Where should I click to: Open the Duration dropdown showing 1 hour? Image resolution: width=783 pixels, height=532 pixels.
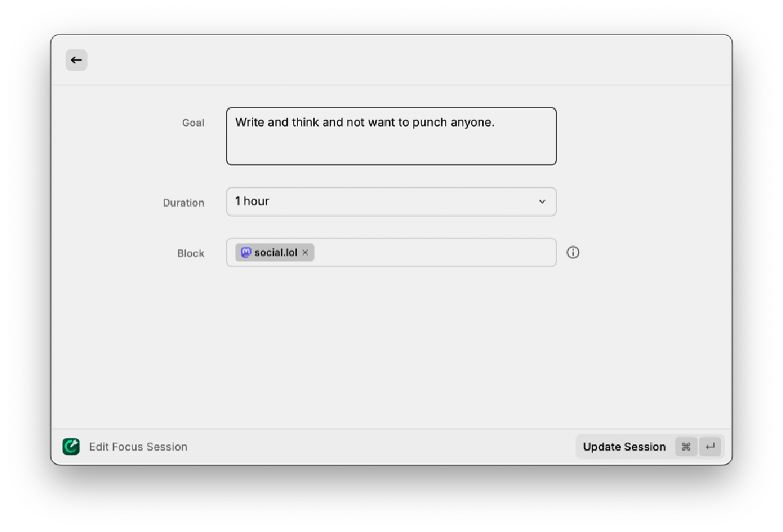pos(391,201)
